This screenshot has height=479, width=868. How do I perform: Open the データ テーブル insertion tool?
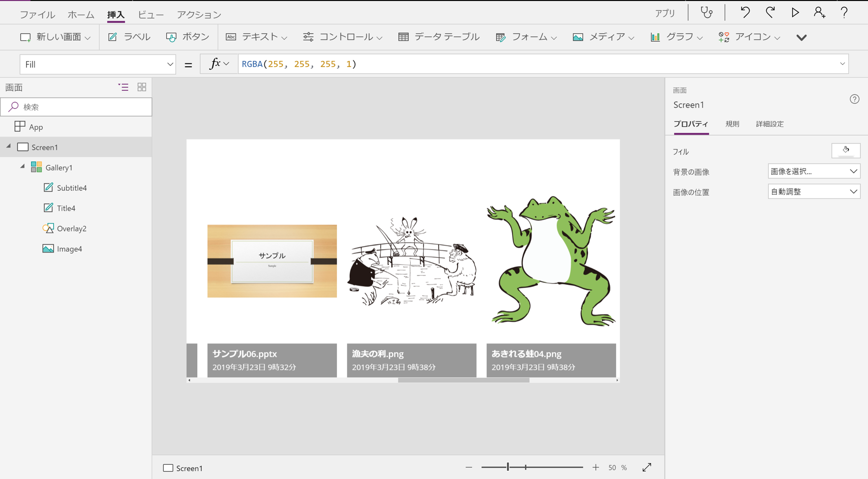(438, 37)
